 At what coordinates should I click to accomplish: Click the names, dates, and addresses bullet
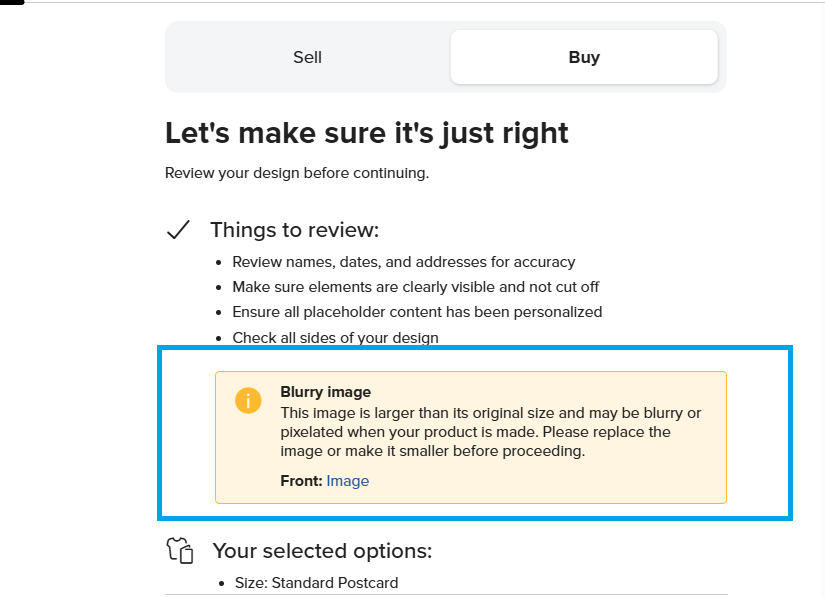[x=403, y=262]
